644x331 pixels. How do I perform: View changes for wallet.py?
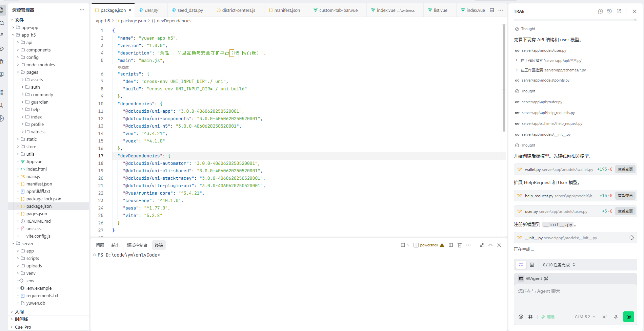625,169
